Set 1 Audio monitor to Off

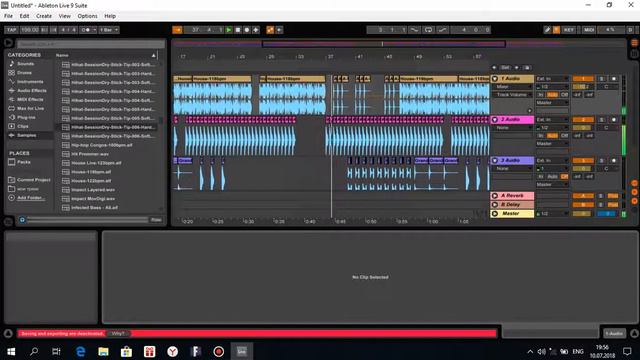pos(564,95)
